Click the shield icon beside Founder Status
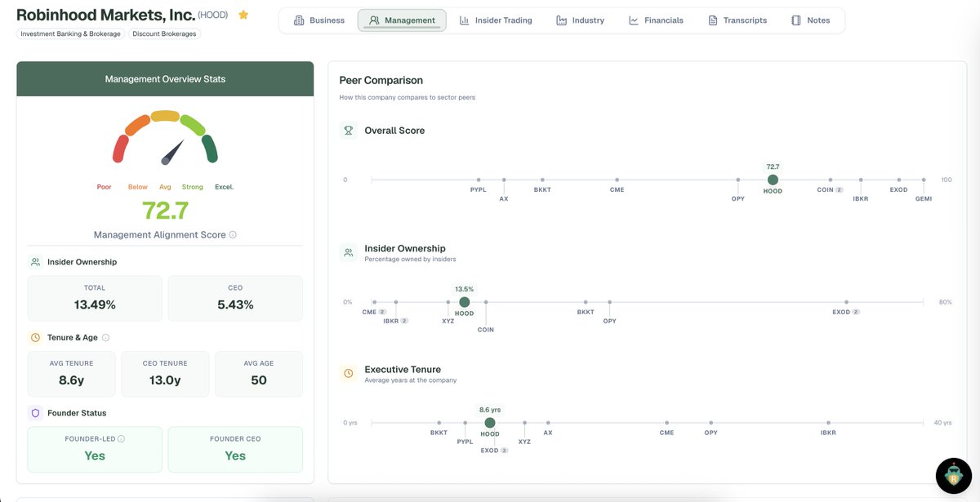The height and width of the screenshot is (502, 980). point(35,413)
